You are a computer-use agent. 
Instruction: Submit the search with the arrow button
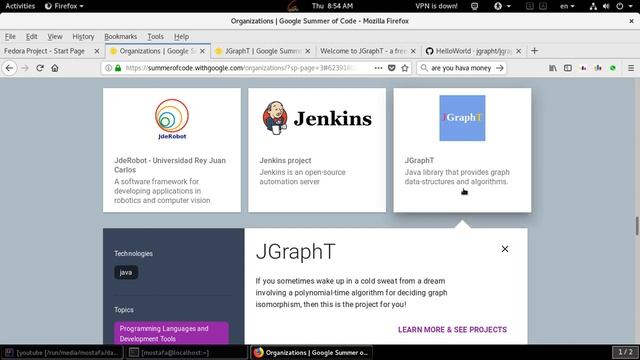coord(500,68)
